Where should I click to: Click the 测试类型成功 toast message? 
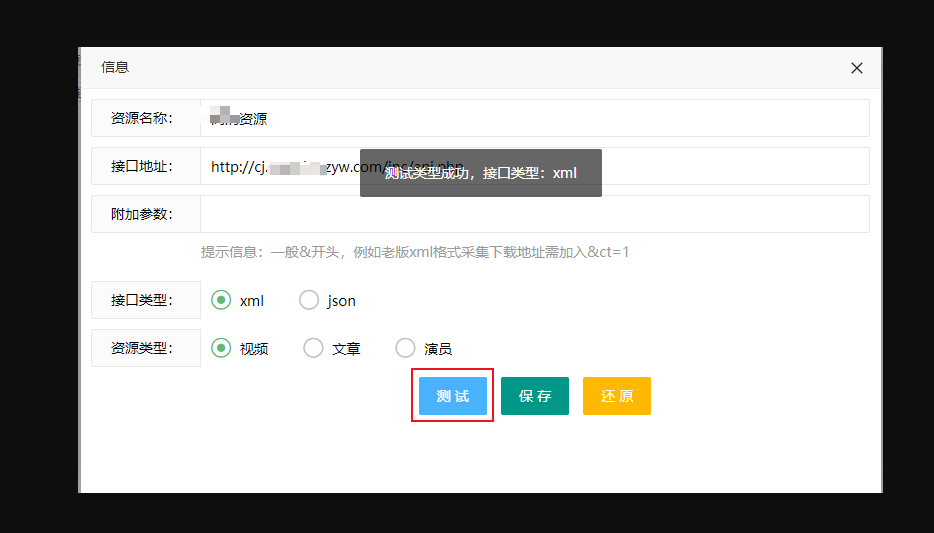point(481,173)
